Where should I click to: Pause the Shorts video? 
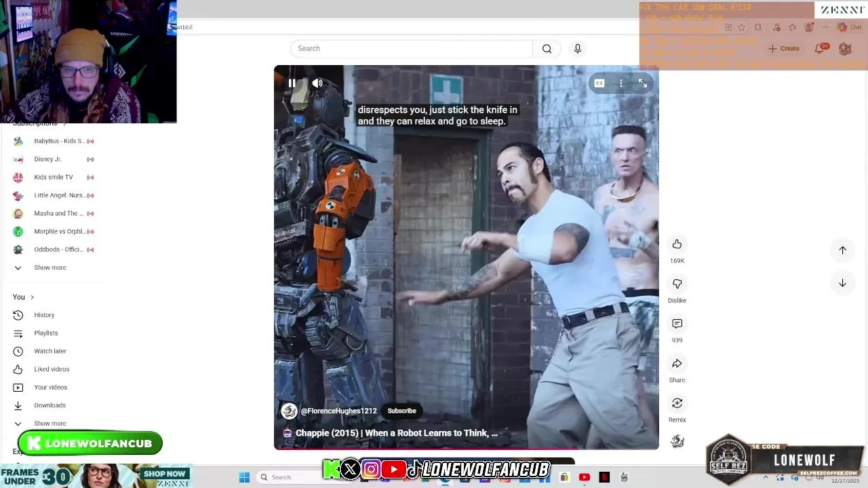click(x=292, y=83)
